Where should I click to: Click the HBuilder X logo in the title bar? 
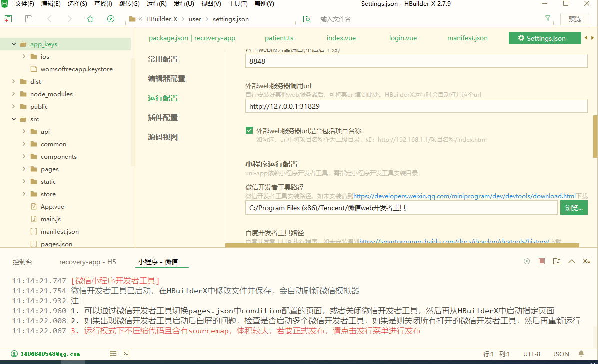pos(4,4)
